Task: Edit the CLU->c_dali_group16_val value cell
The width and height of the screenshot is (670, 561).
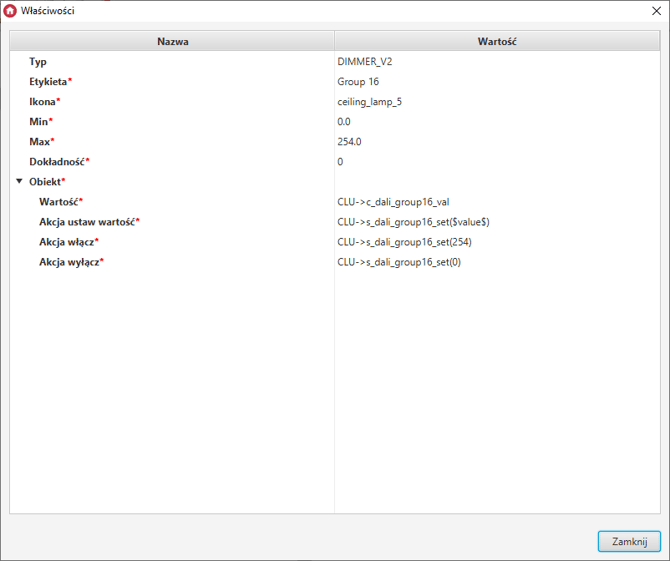Action: pyautogui.click(x=393, y=202)
